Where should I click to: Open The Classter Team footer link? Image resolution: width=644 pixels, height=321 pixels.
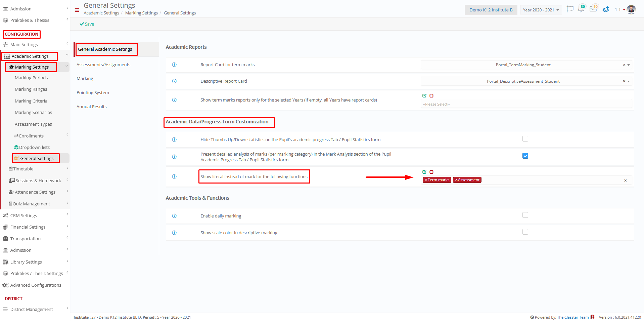pyautogui.click(x=573, y=317)
